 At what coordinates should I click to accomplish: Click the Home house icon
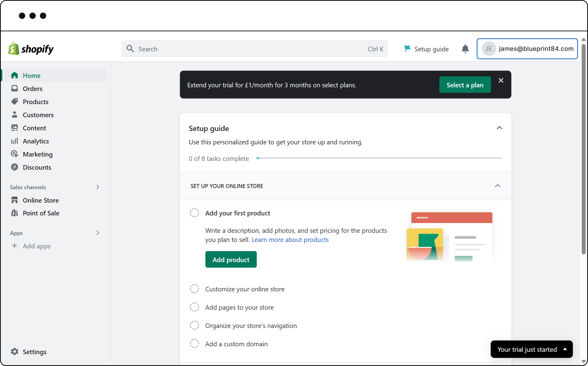coord(14,75)
